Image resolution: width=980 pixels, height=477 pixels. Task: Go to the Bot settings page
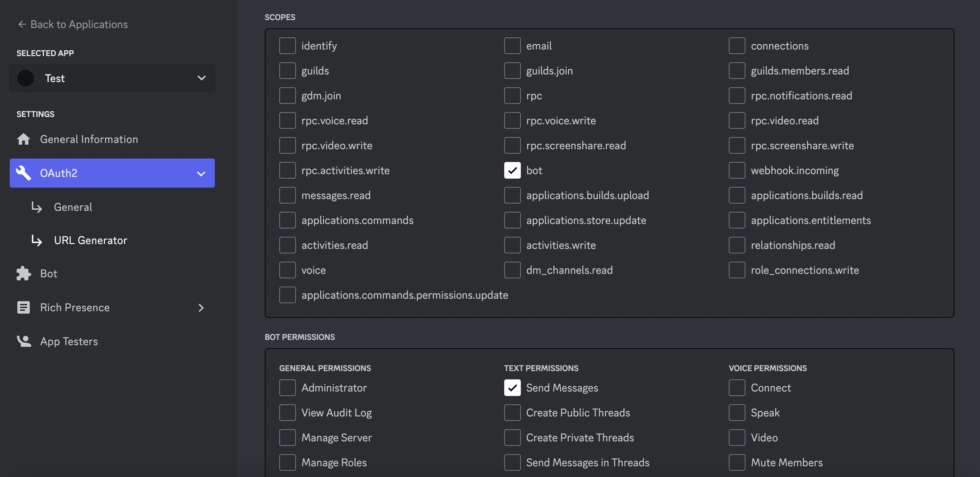point(49,273)
